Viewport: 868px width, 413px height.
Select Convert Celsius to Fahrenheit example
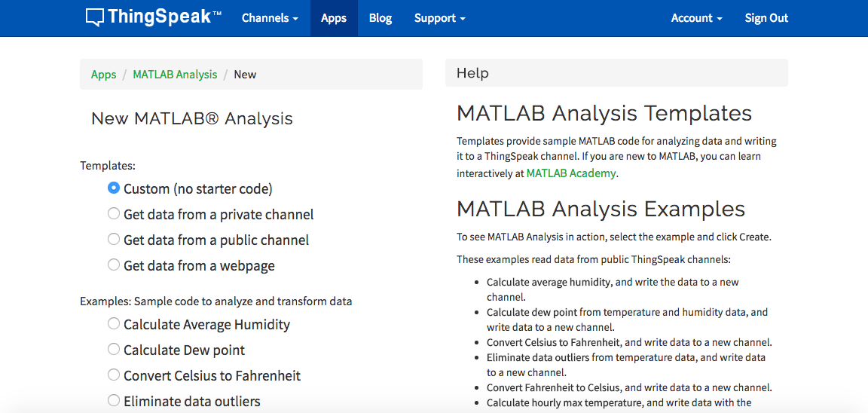[114, 375]
